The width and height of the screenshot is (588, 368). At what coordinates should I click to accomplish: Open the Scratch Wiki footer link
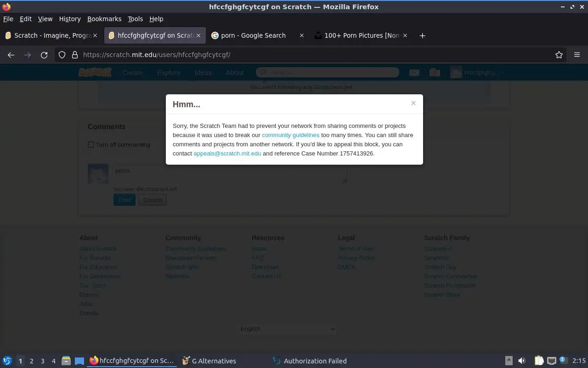click(x=182, y=267)
